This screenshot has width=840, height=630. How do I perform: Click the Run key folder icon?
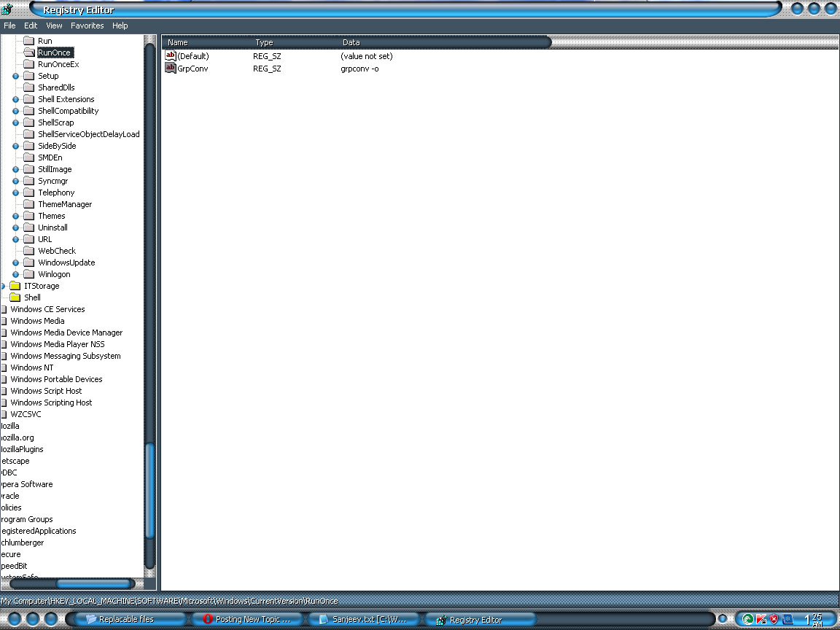(29, 41)
